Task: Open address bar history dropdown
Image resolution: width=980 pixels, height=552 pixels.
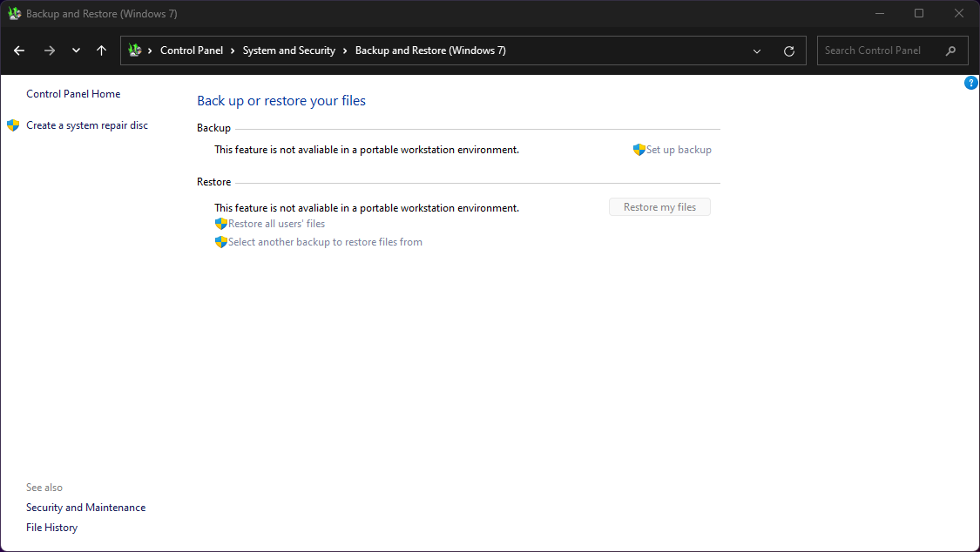Action: tap(757, 51)
